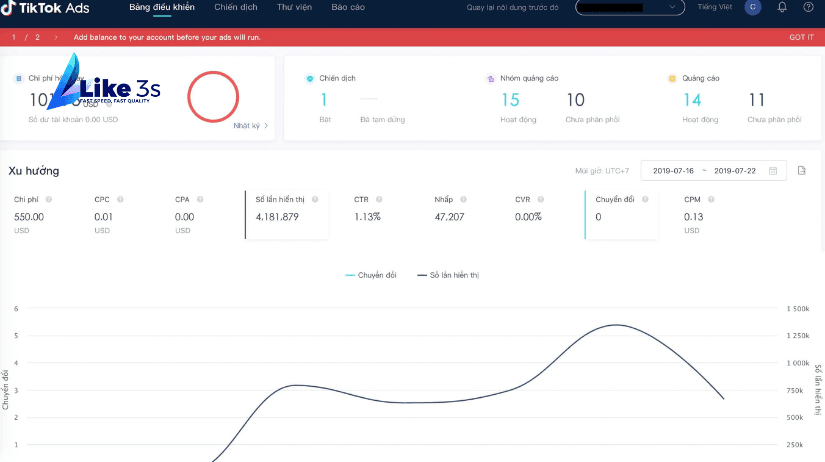The height and width of the screenshot is (462, 825).
Task: Click the info icon next to CVR
Action: coord(540,199)
